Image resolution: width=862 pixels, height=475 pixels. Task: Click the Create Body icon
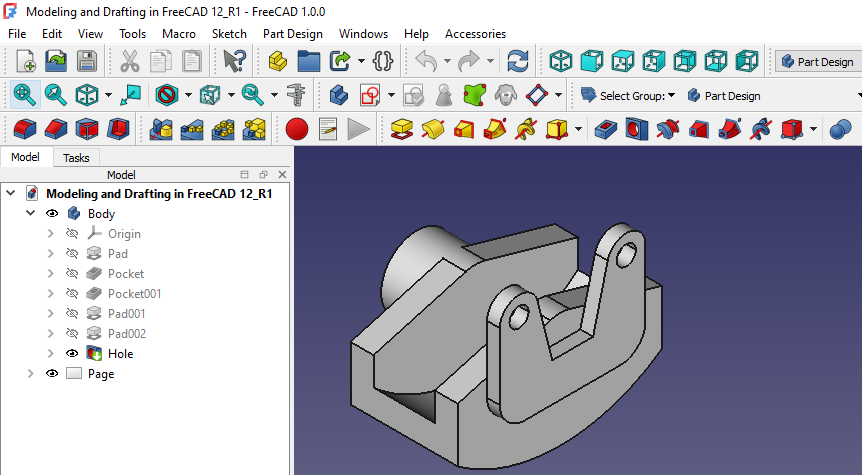pos(338,96)
